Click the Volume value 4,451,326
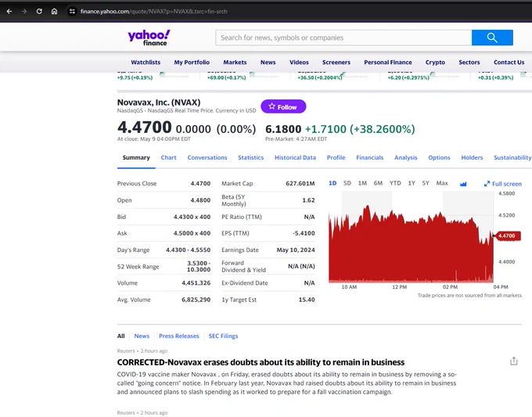Image resolution: width=532 pixels, height=417 pixels. [196, 283]
